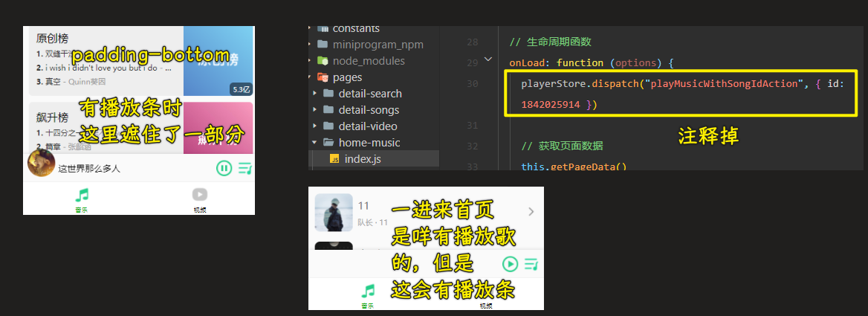Open the 飙升榜 ranking cover image
The width and height of the screenshot is (868, 316).
pyautogui.click(x=218, y=128)
